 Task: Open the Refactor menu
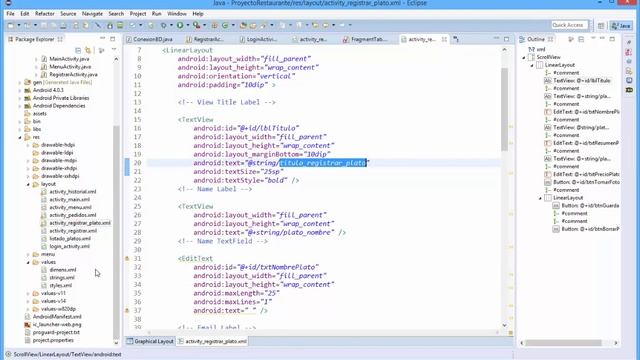tap(44, 13)
